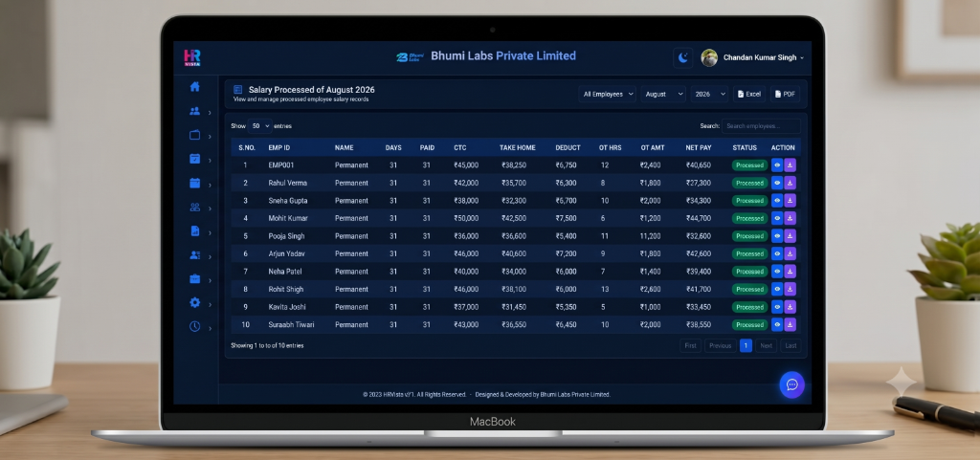Viewport: 980px width, 460px height.
Task: Download Pooja Singh's payslip
Action: pos(790,236)
